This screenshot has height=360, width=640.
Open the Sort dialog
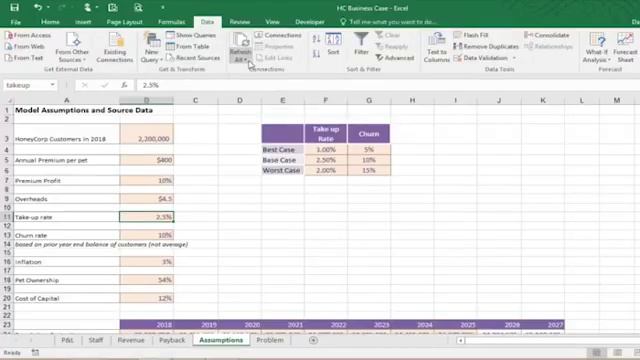(x=333, y=44)
